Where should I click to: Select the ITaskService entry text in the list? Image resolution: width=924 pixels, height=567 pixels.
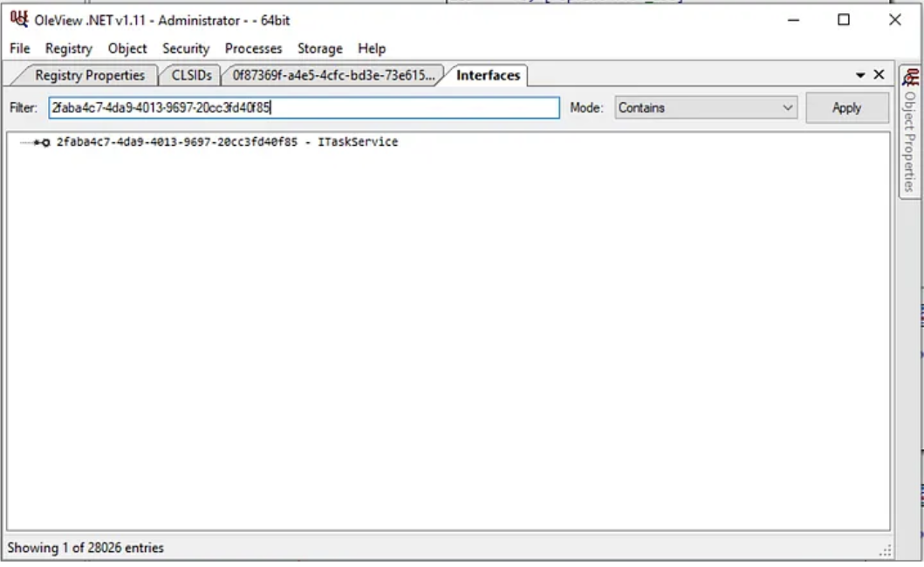227,142
